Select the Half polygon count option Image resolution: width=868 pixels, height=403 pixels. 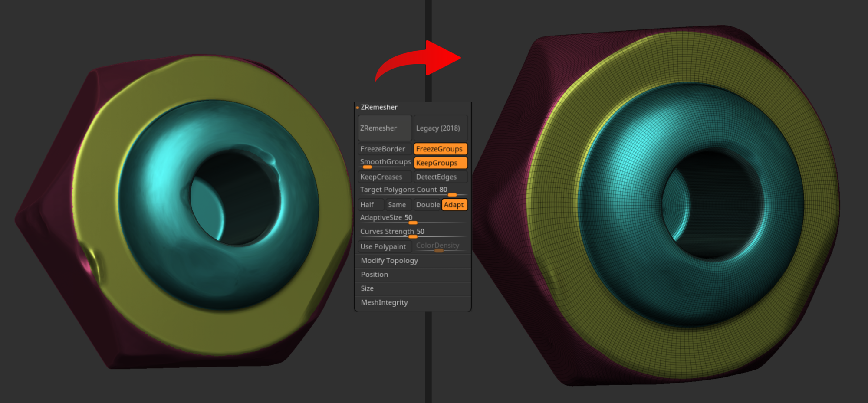tap(371, 204)
